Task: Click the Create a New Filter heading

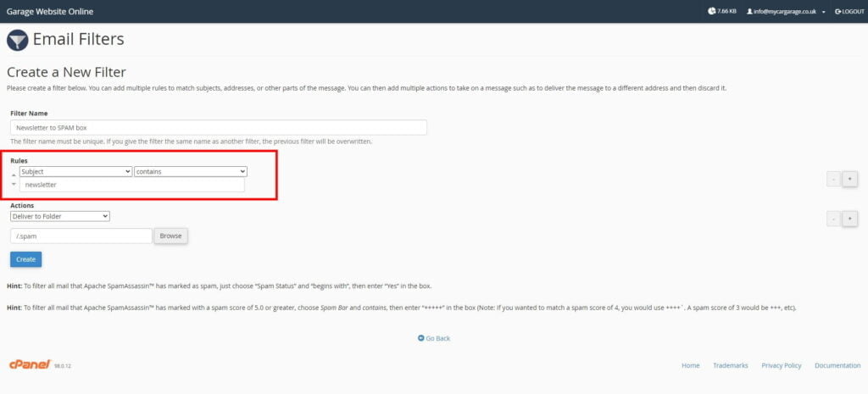Action: pos(66,72)
